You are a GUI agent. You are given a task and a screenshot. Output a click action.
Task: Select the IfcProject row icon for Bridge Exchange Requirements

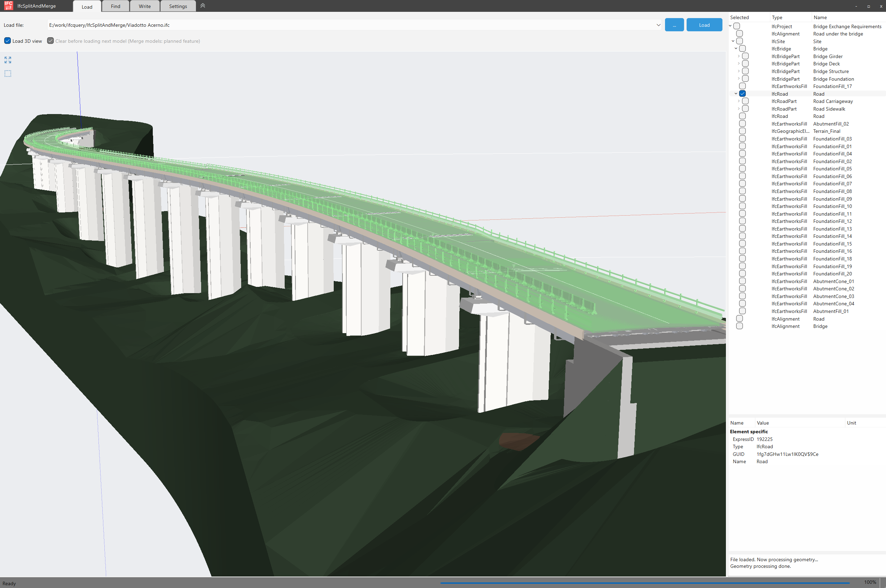(737, 26)
